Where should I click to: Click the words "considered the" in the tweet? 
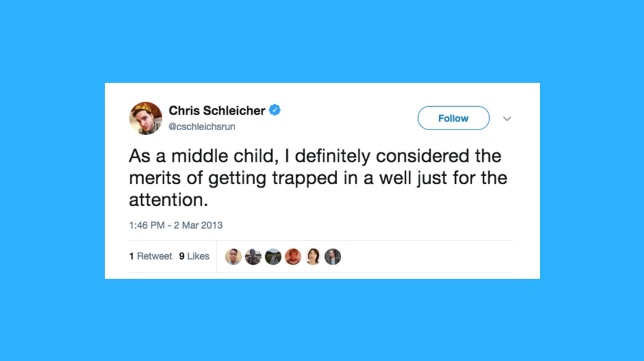(x=438, y=156)
